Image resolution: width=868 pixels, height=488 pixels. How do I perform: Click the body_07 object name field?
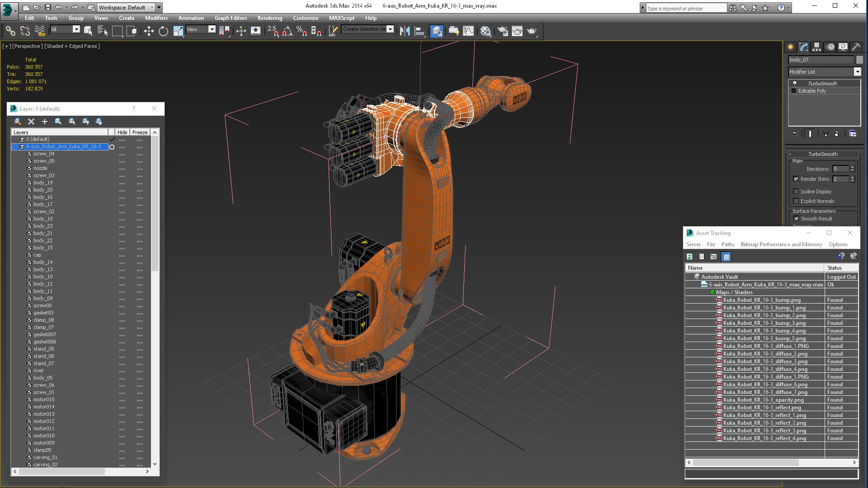pos(821,59)
